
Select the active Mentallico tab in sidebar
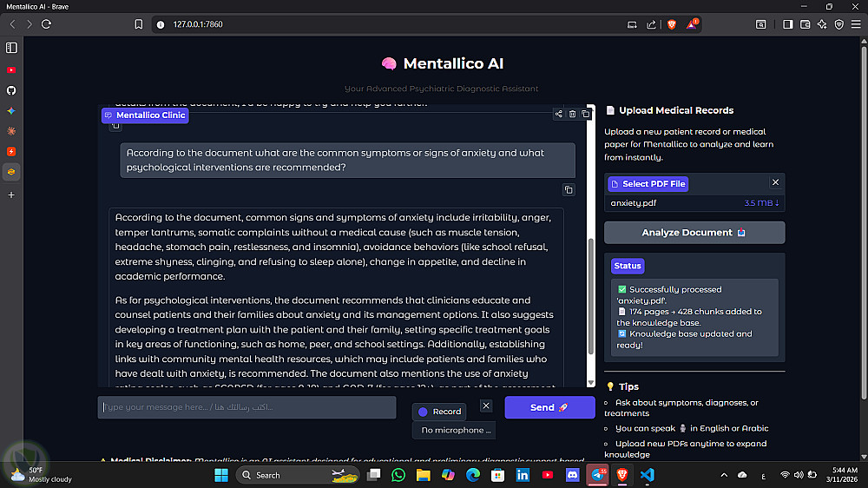click(11, 172)
